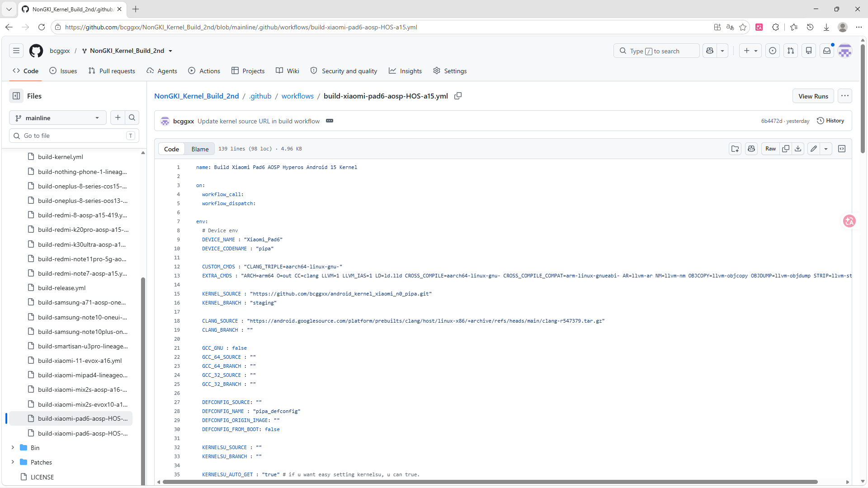Screen dimensions: 868x488
Task: Open the Security and quality tab
Action: [x=344, y=71]
